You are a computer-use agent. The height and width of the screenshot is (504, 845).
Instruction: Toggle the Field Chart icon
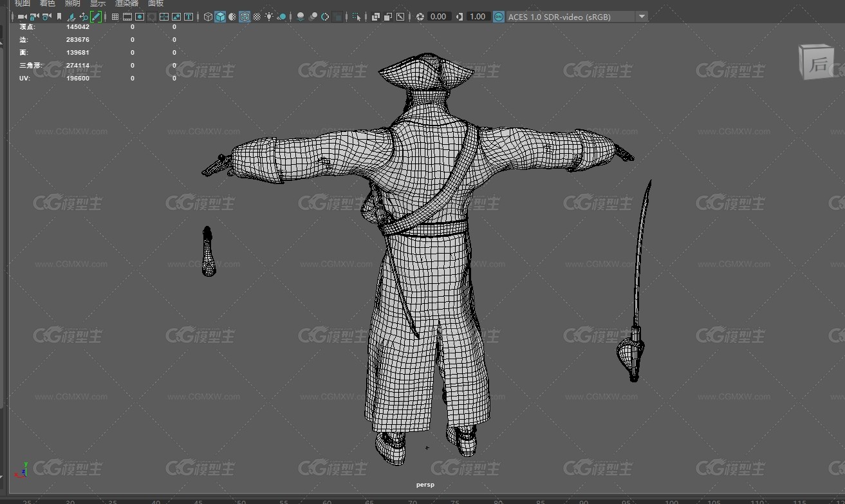click(163, 17)
